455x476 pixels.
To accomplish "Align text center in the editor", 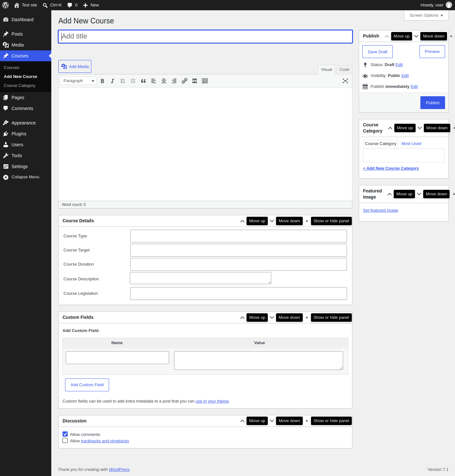I will tap(164, 81).
